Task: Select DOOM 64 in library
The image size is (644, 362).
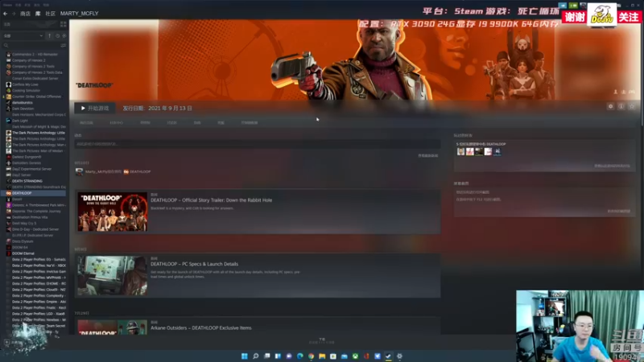Action: (x=19, y=248)
